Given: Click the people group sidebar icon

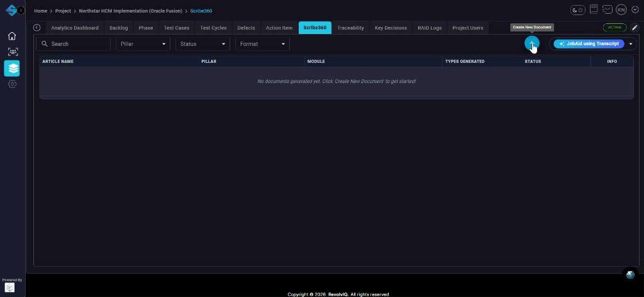Looking at the screenshot, I should pyautogui.click(x=12, y=52).
